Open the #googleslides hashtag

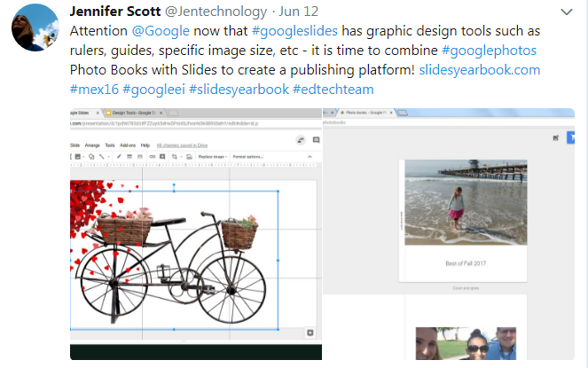(294, 31)
